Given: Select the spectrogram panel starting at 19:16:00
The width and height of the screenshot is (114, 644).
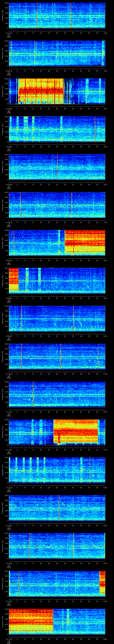Looking at the screenshot, I should [57, 584].
